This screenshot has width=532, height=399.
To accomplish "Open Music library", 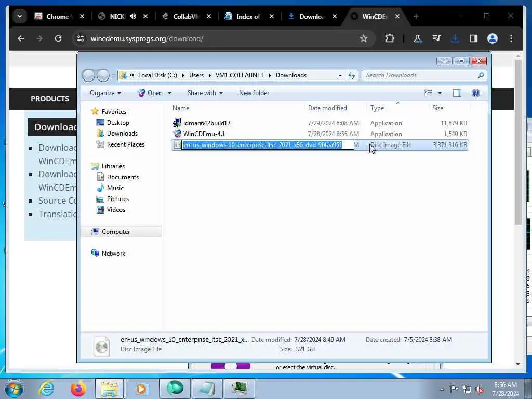I will 115,188.
